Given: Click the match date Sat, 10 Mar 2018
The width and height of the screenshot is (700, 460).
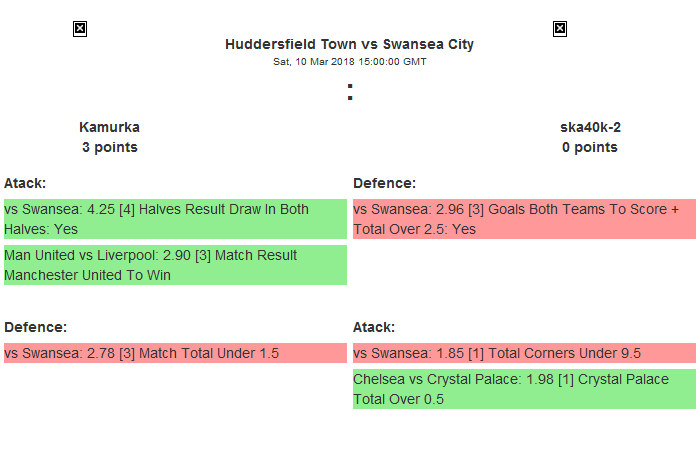Looking at the screenshot, I should (349, 62).
